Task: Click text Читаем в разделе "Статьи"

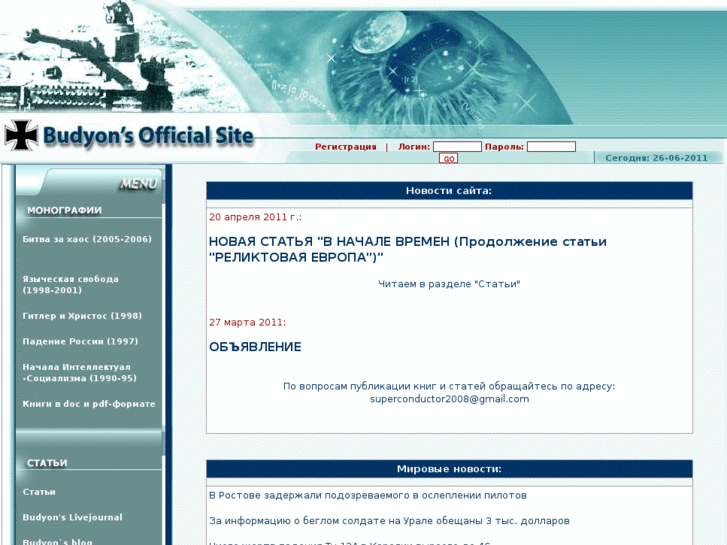Action: coord(449,284)
